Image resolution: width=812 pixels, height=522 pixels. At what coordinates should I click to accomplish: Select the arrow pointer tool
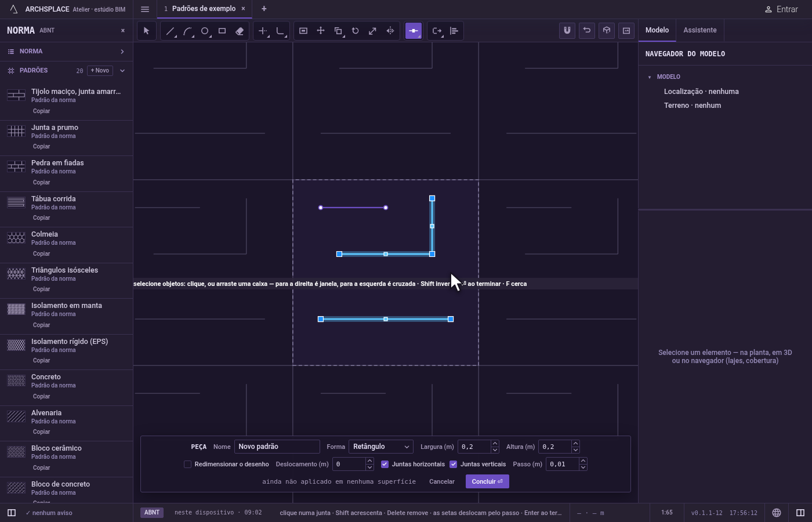click(146, 31)
